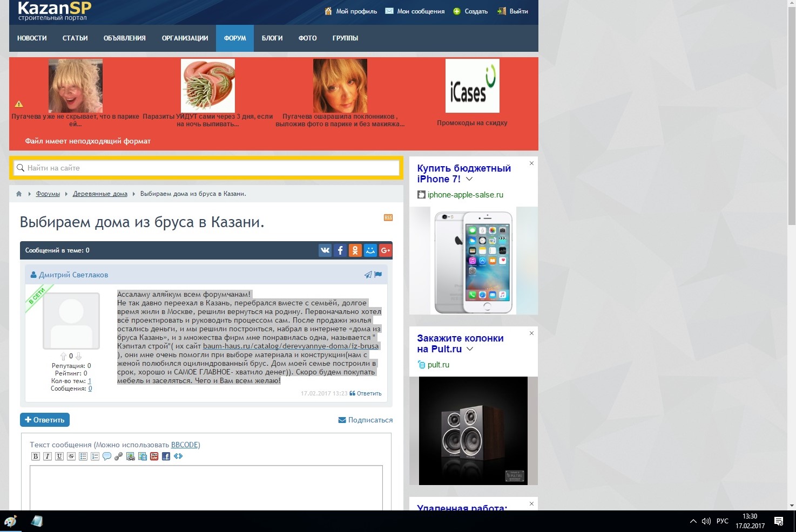Image resolution: width=796 pixels, height=532 pixels.
Task: Apply strikethrough formatting in message editor
Action: pos(71,456)
